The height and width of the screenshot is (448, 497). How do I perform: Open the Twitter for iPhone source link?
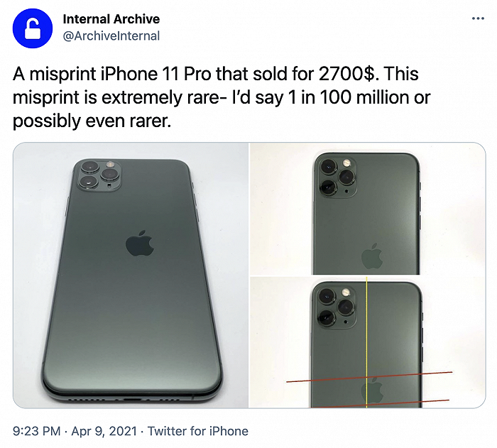pyautogui.click(x=198, y=431)
